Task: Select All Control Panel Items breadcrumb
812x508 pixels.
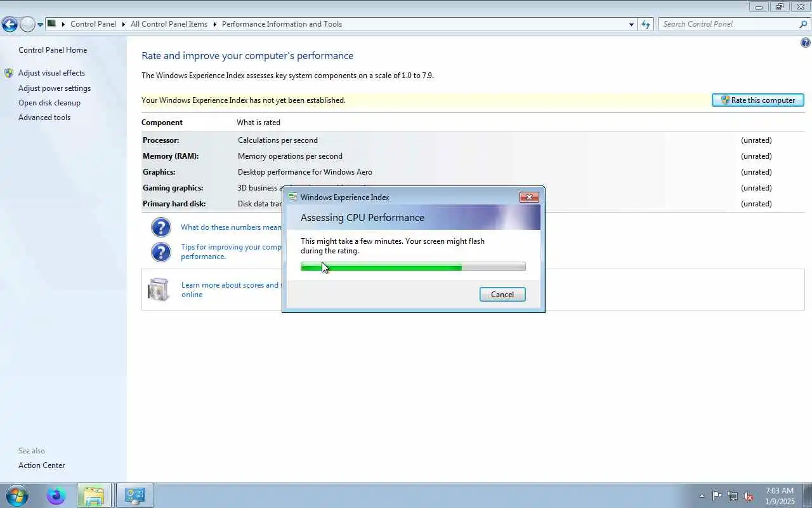Action: point(169,24)
